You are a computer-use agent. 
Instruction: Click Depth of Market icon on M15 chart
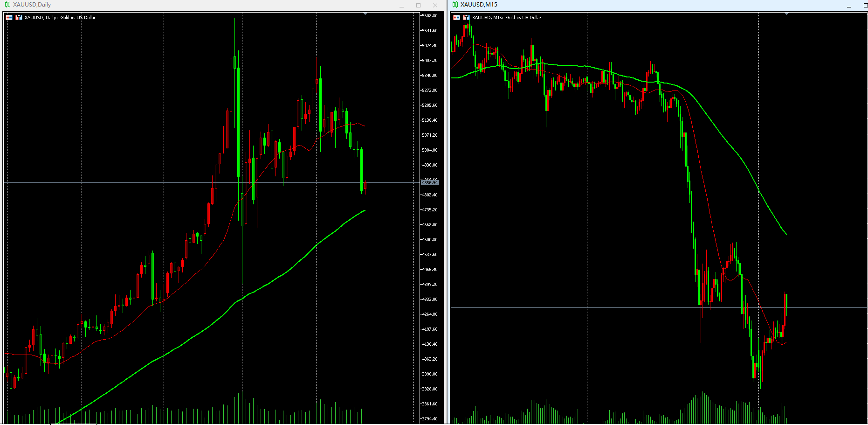466,18
